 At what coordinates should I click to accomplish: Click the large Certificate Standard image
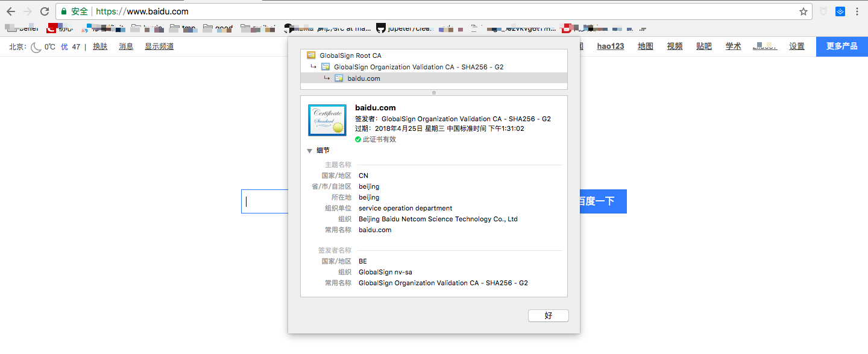327,119
